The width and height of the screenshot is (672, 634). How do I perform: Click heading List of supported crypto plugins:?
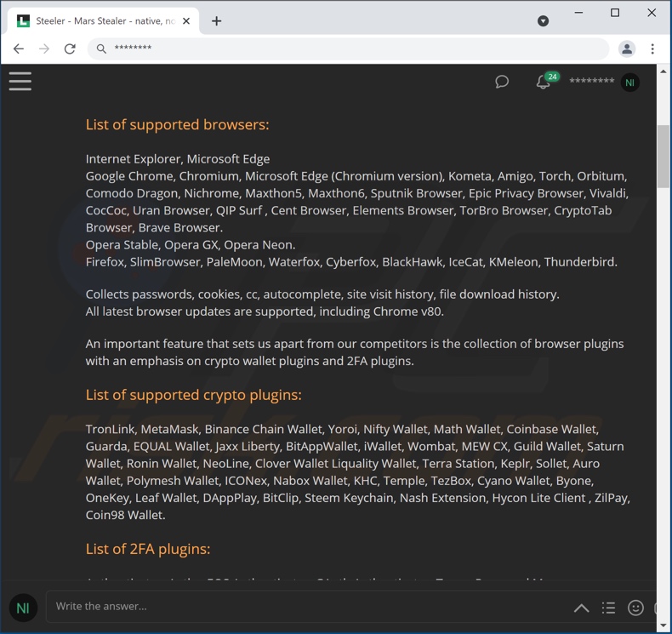coord(194,395)
